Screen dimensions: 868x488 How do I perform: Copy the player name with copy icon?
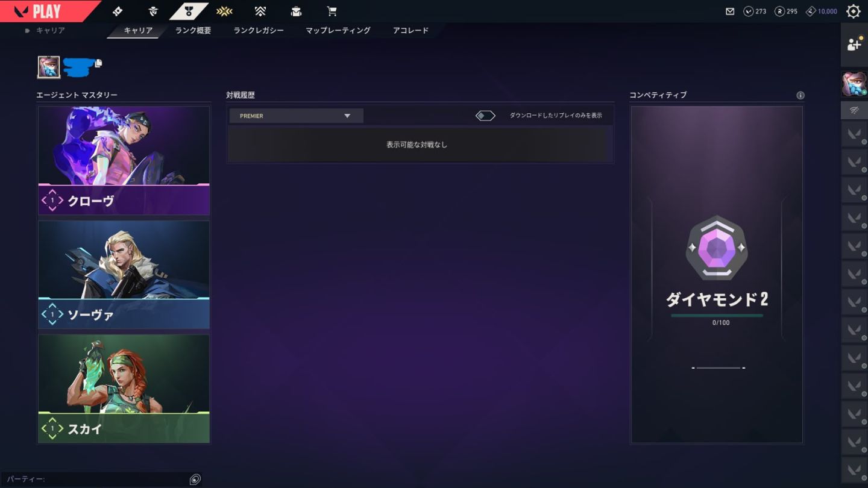tap(98, 63)
